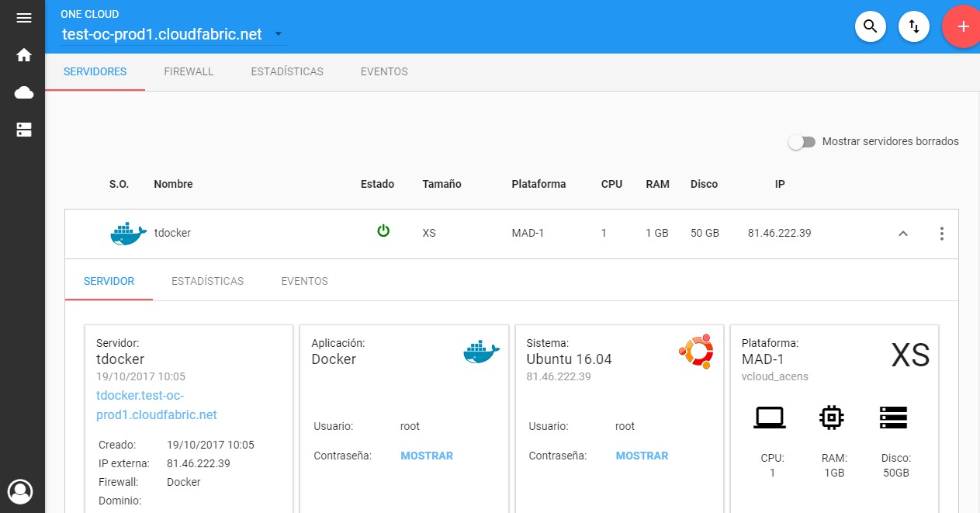980x513 pixels.
Task: Click MOSTRAR for the Docker password
Action: click(x=427, y=456)
